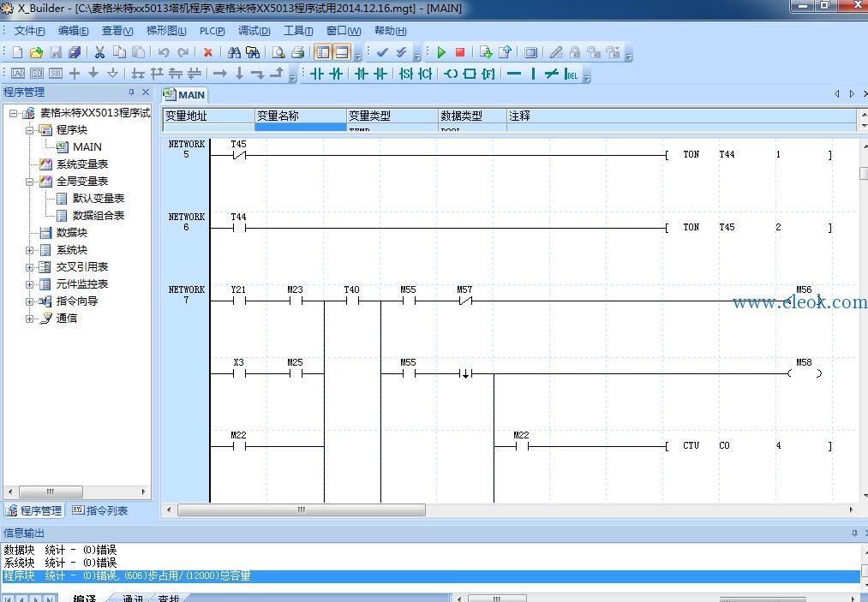This screenshot has height=602, width=868.
Task: Expand the 系统块 tree node
Action: [29, 250]
